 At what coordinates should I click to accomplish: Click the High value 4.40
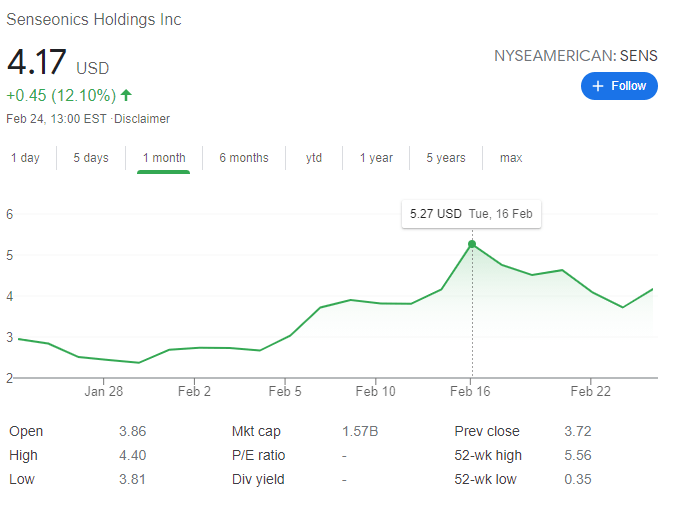133,456
